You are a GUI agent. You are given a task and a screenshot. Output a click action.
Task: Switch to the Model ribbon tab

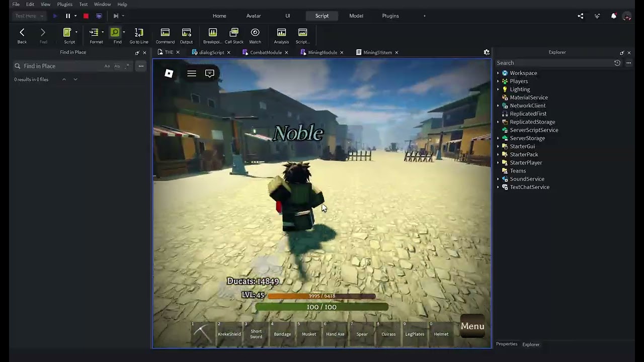356,16
